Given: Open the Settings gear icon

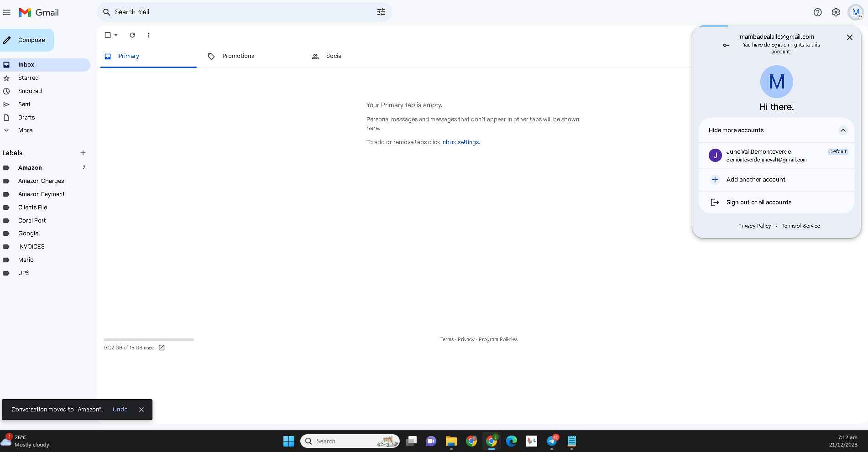Looking at the screenshot, I should point(836,12).
